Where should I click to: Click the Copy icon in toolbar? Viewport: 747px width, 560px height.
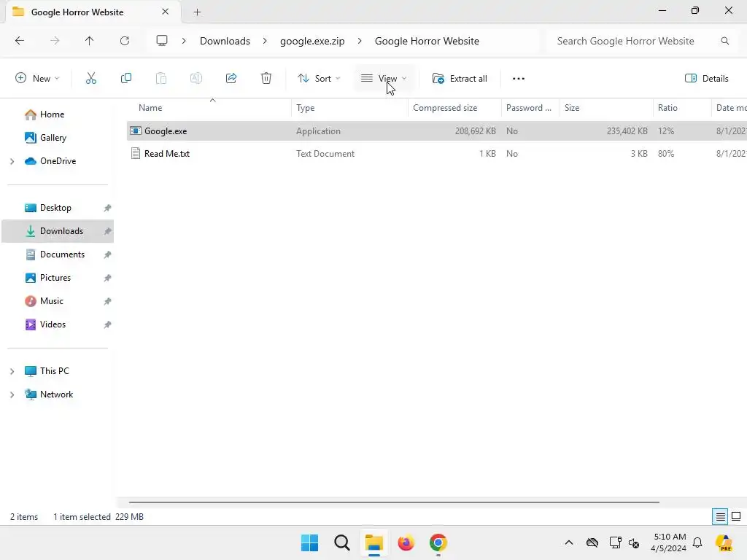point(125,78)
